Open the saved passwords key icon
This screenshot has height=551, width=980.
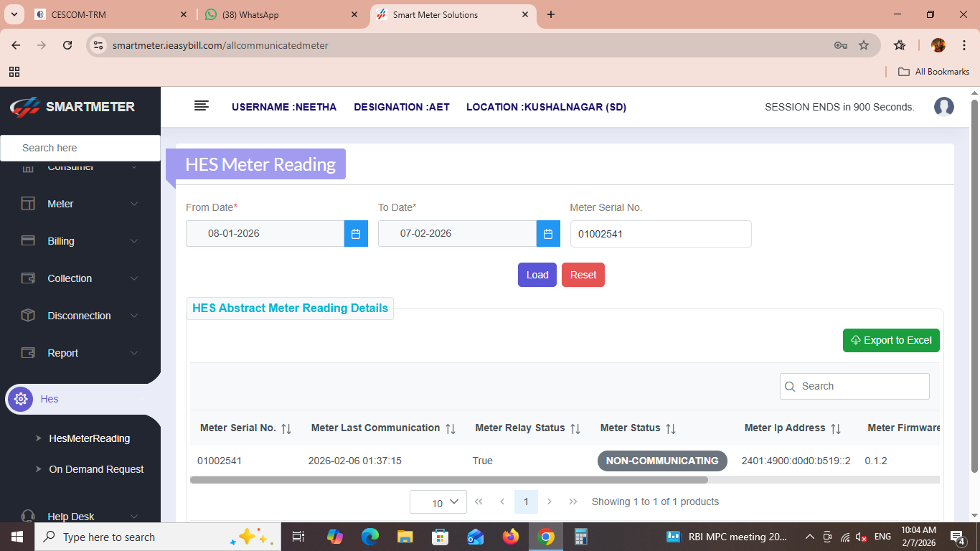pos(841,45)
